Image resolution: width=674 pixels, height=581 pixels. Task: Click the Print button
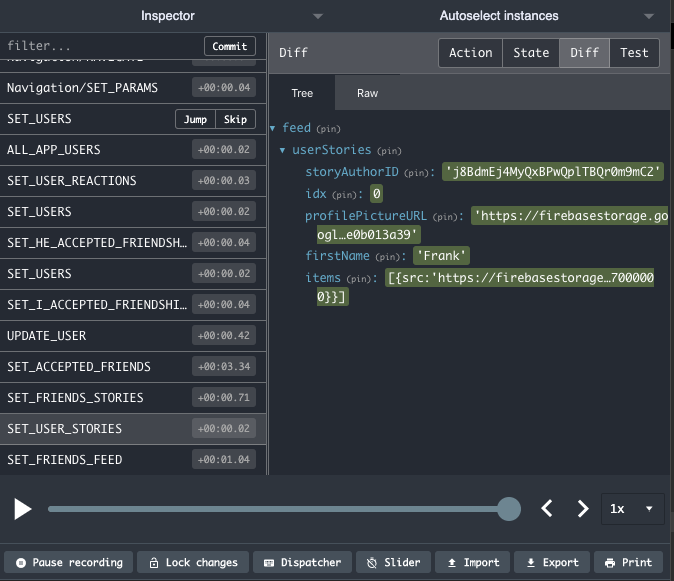click(628, 562)
